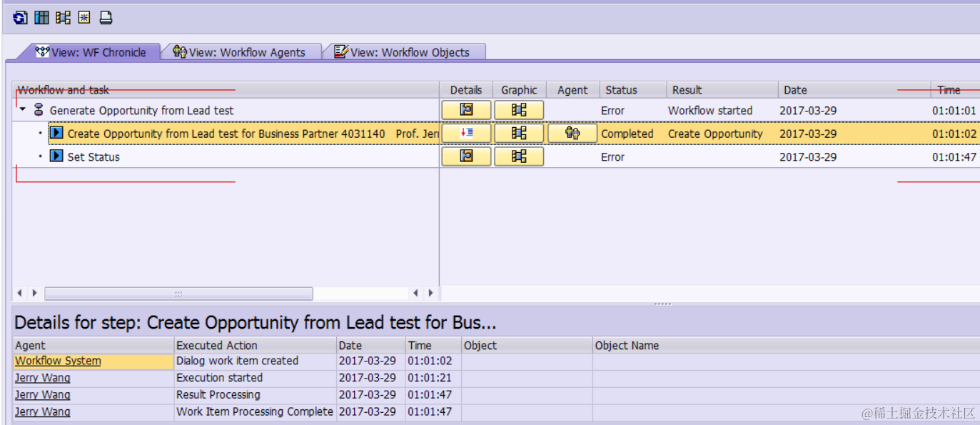Image resolution: width=980 pixels, height=425 pixels.
Task: Click the step icon beside Create Opportunity from Lead
Action: click(x=57, y=134)
